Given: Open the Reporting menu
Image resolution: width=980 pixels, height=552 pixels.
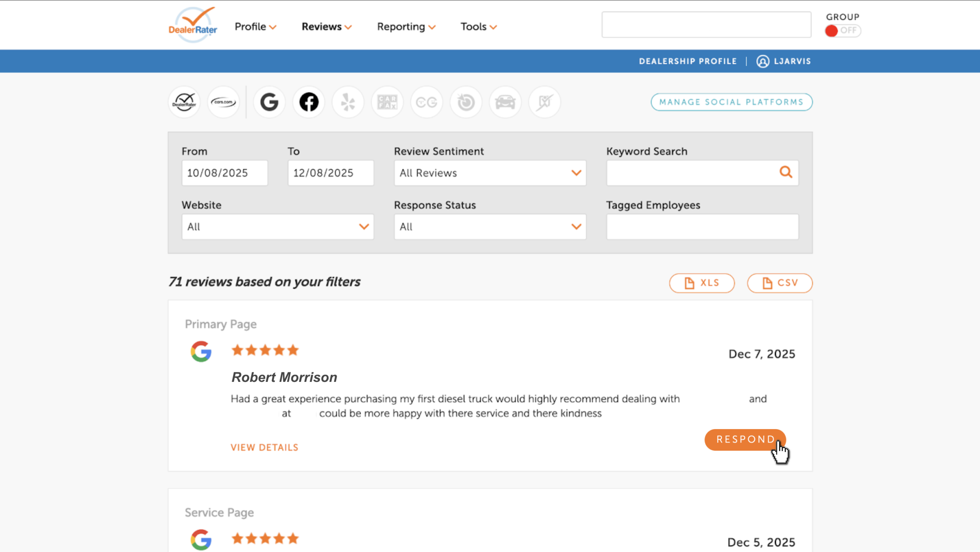Looking at the screenshot, I should (x=406, y=27).
